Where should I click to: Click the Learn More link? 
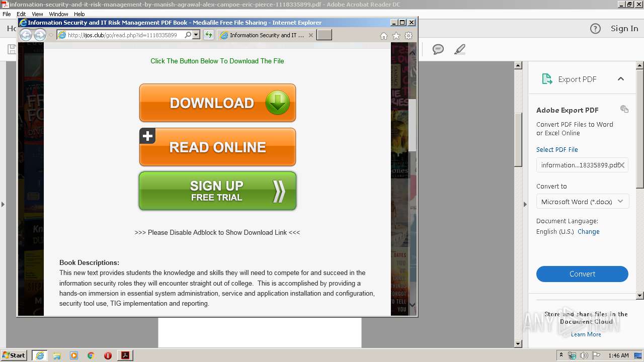point(586,334)
